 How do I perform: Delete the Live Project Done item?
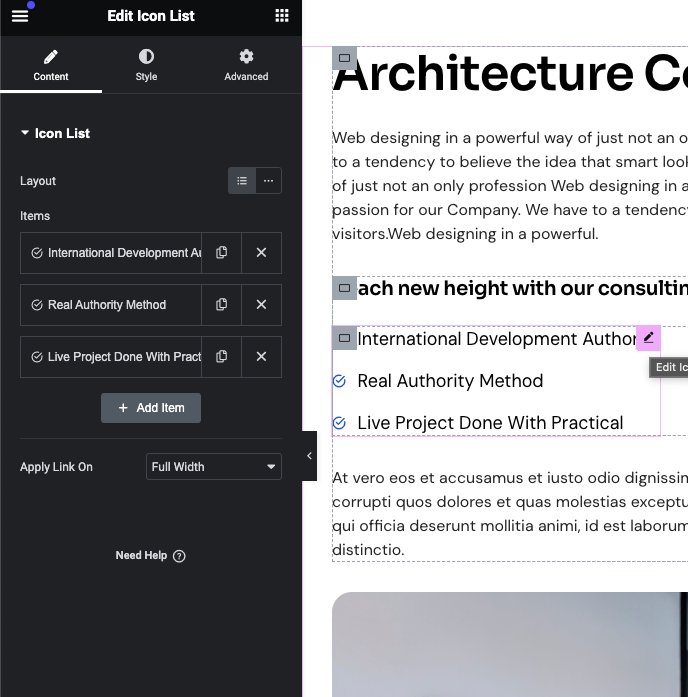tap(261, 357)
